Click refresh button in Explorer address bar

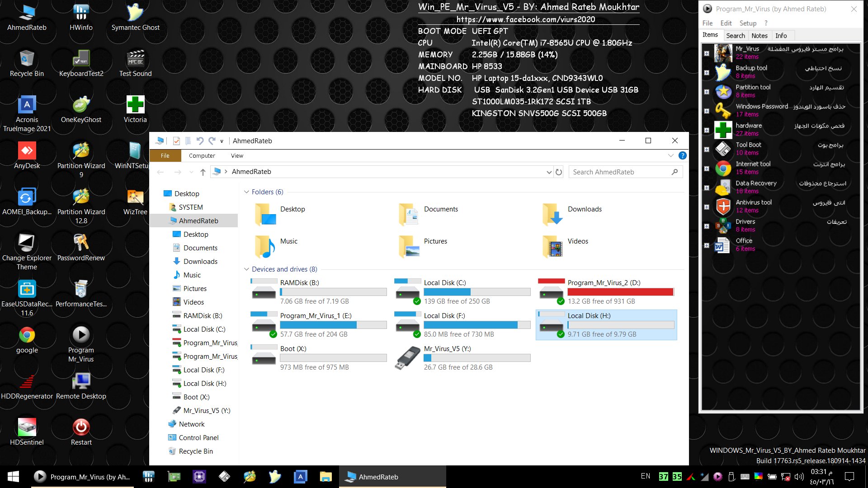click(x=559, y=172)
